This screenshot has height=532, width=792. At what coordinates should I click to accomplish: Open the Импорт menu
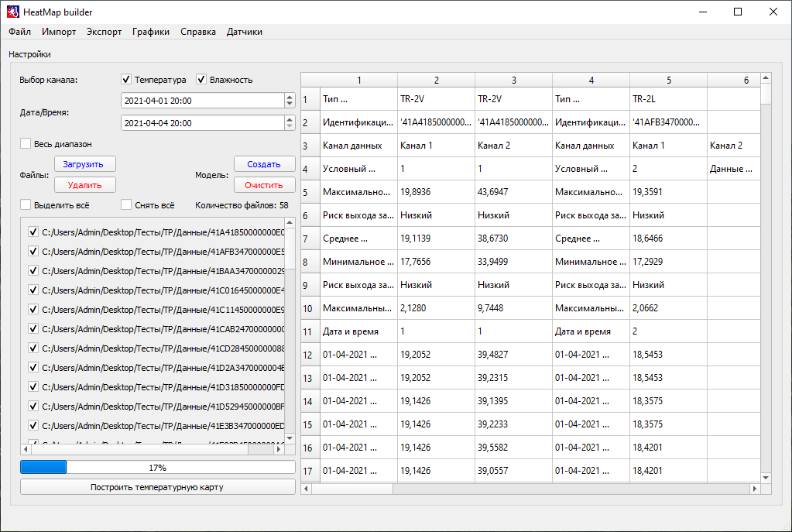(x=59, y=32)
